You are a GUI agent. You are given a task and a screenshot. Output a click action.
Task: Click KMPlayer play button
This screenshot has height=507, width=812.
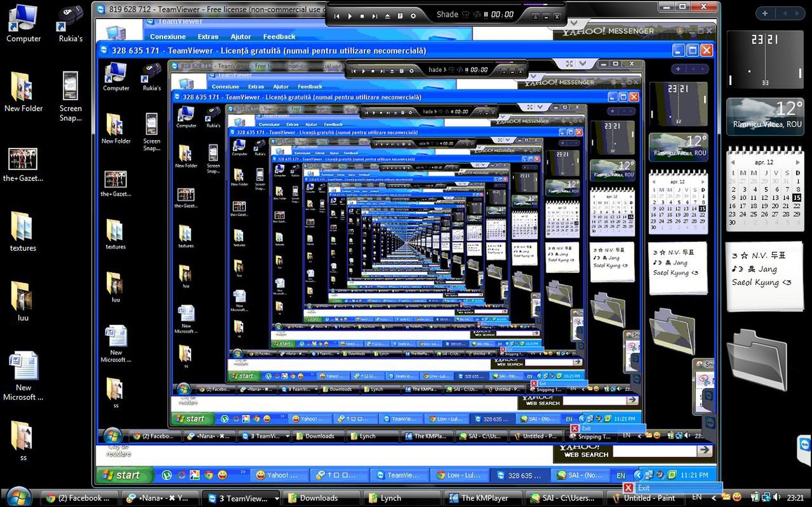350,16
